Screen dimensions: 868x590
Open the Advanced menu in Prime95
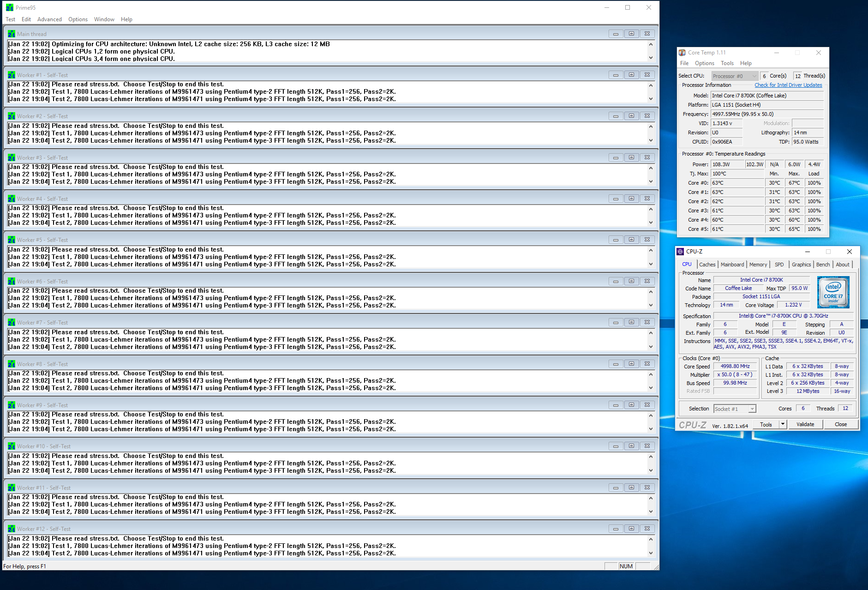pyautogui.click(x=49, y=19)
